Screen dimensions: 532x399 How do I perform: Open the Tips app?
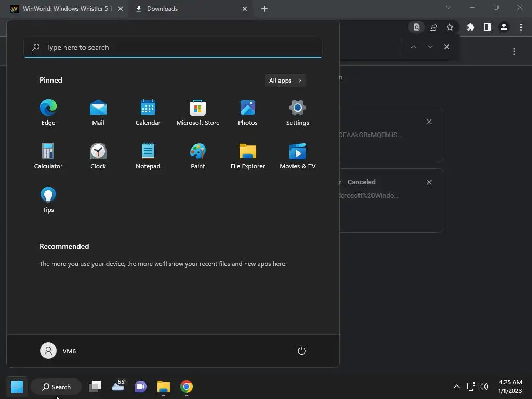48,200
